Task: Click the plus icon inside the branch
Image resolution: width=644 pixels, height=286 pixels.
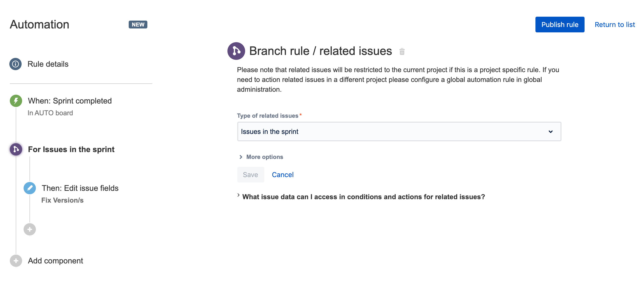Action: (x=29, y=229)
